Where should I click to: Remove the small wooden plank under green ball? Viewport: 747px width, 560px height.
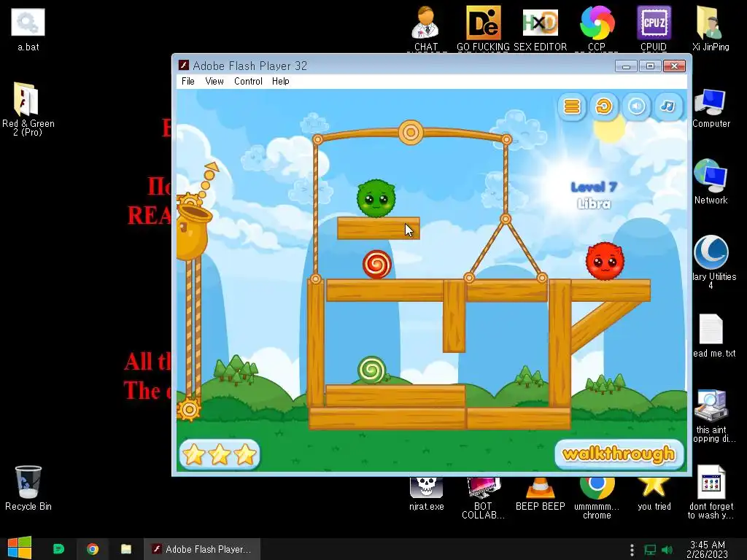click(379, 228)
